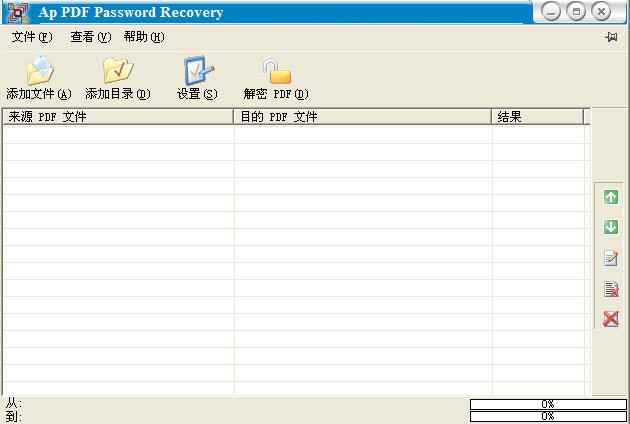Open the 帮助 (H) menu
630x424 pixels.
coord(144,37)
